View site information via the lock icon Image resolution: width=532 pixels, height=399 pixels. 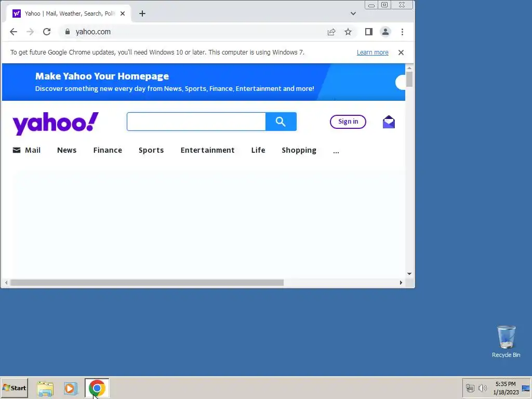(68, 32)
